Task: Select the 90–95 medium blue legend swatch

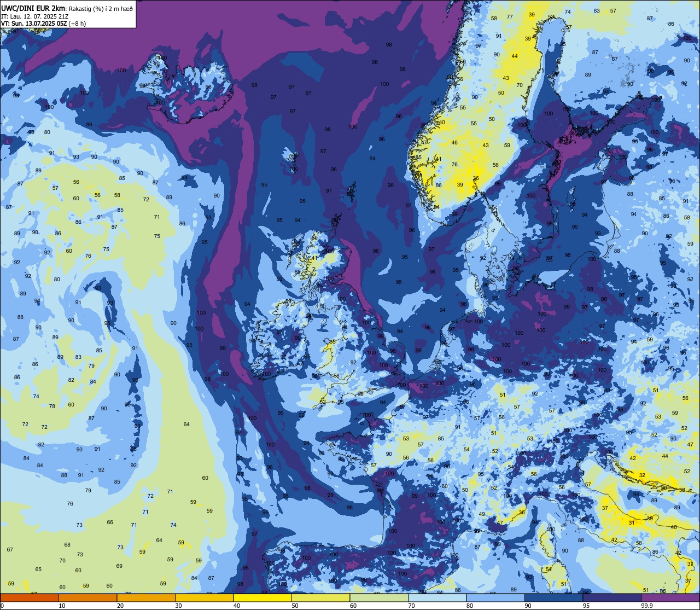Action: 553,597
